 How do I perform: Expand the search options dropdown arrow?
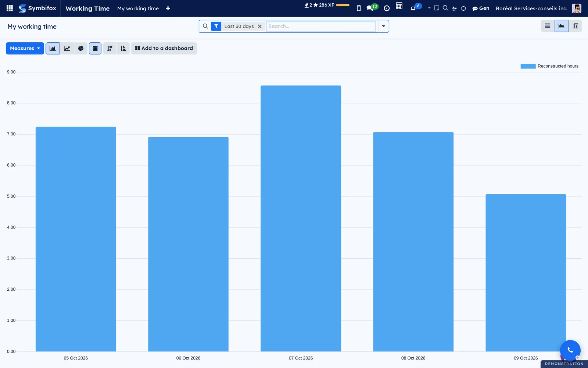pyautogui.click(x=383, y=26)
